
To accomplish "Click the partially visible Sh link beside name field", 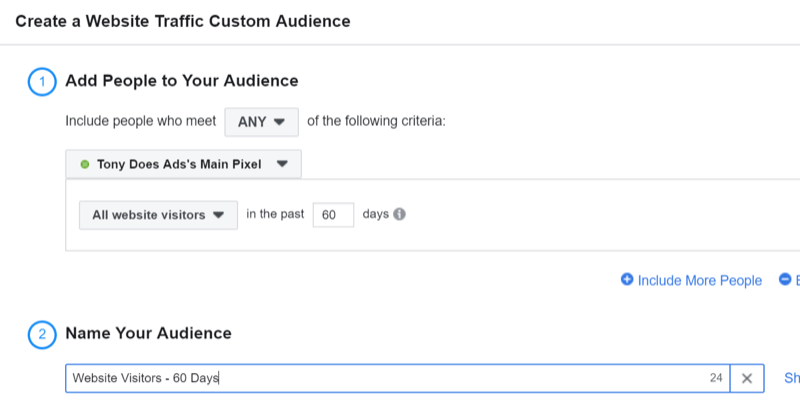I will click(x=790, y=378).
